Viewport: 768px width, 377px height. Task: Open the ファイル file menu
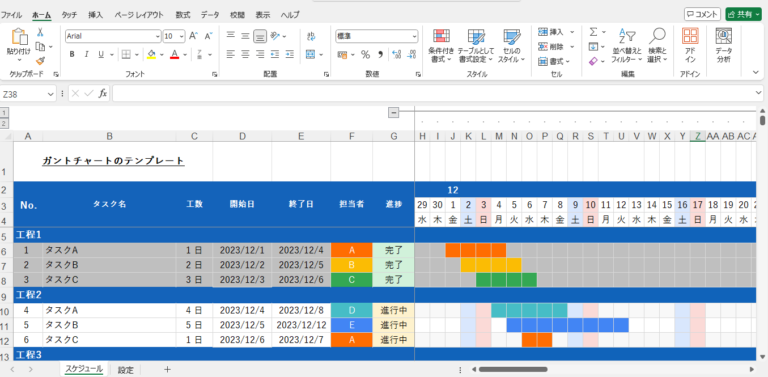click(x=11, y=15)
